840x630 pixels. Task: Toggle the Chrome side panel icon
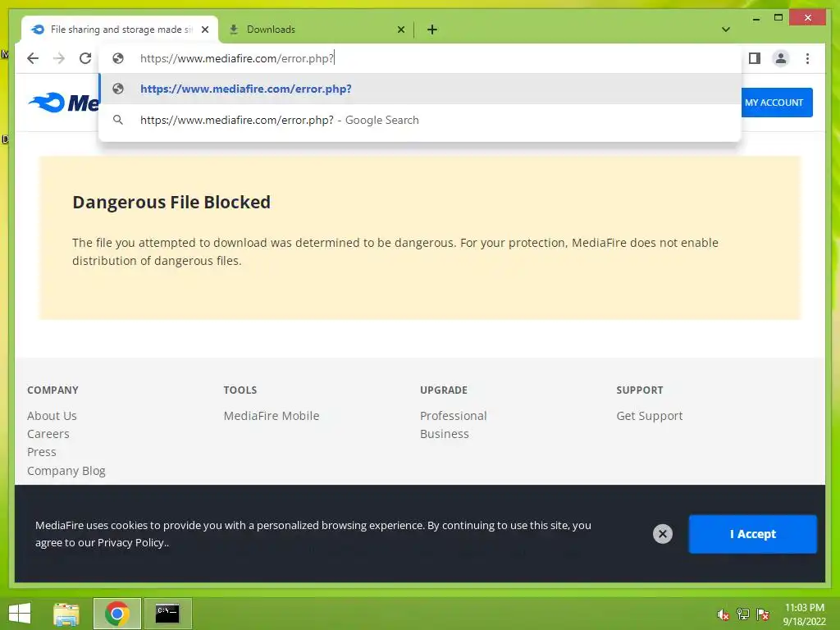click(755, 58)
